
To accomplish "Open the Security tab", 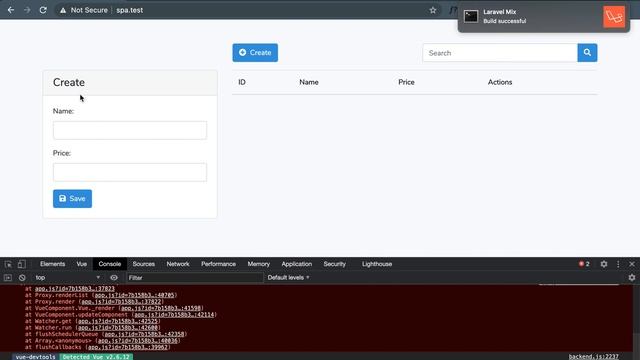I will [335, 264].
